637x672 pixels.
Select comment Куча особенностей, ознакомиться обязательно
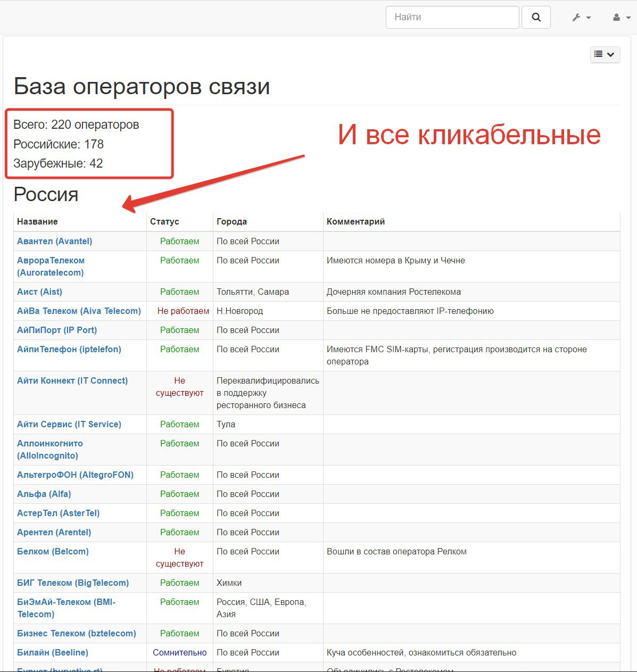(x=421, y=652)
